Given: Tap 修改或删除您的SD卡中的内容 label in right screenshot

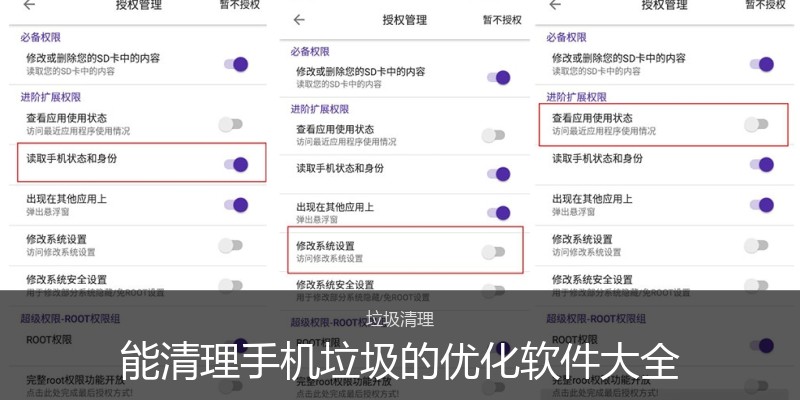Looking at the screenshot, I should (619, 58).
